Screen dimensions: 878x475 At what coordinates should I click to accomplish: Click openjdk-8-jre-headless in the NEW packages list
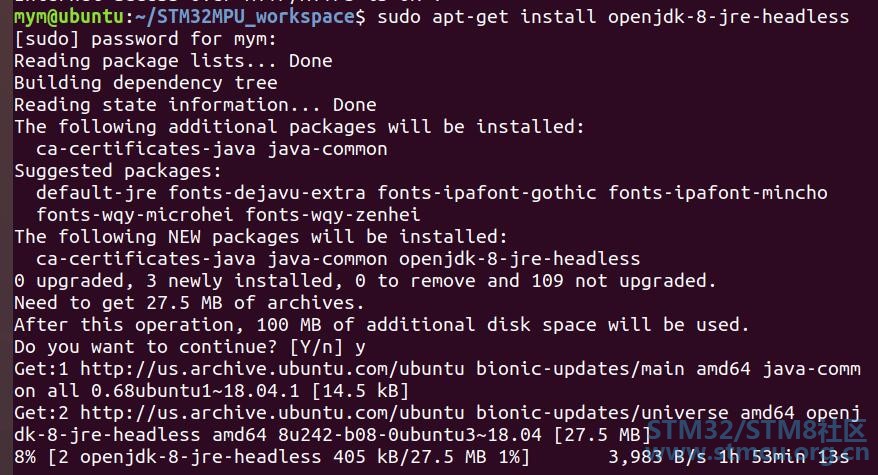coord(519,259)
